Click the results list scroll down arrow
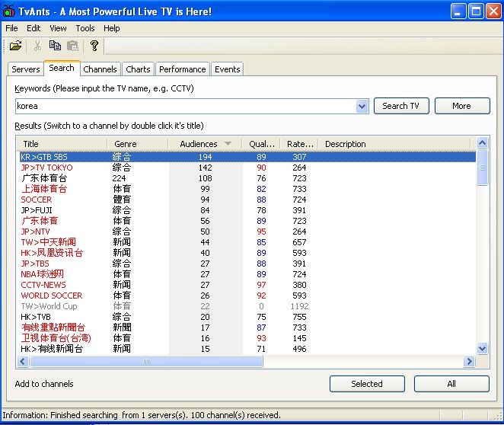 click(482, 348)
